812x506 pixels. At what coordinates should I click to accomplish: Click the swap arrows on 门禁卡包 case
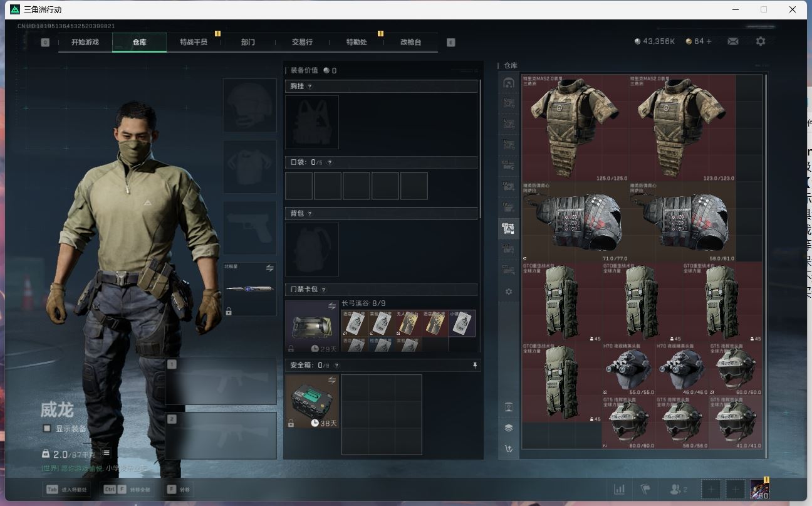(331, 306)
